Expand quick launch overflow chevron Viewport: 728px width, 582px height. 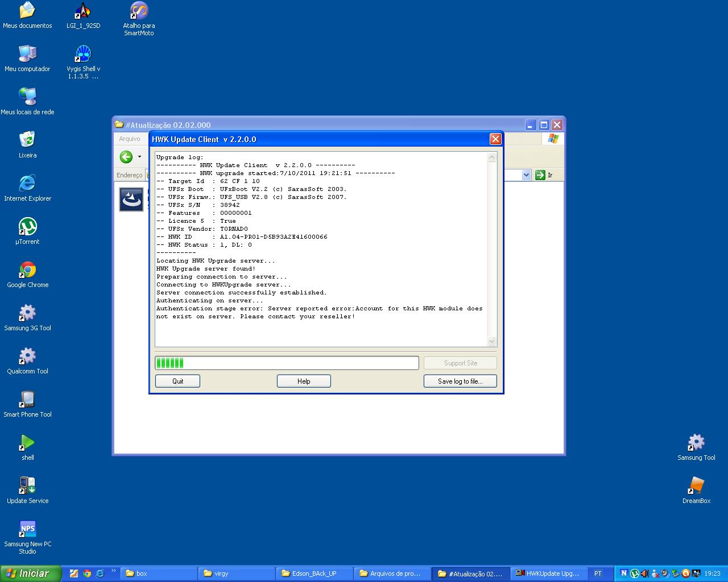tap(113, 571)
